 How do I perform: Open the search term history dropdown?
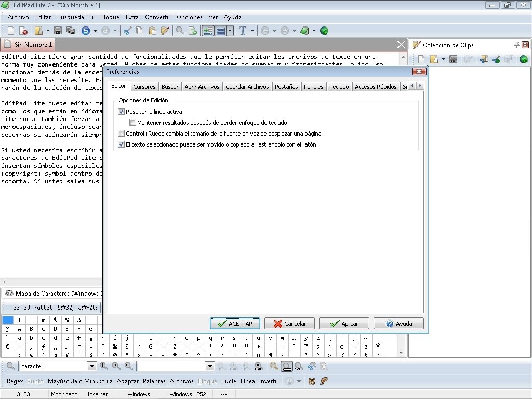[x=92, y=366]
